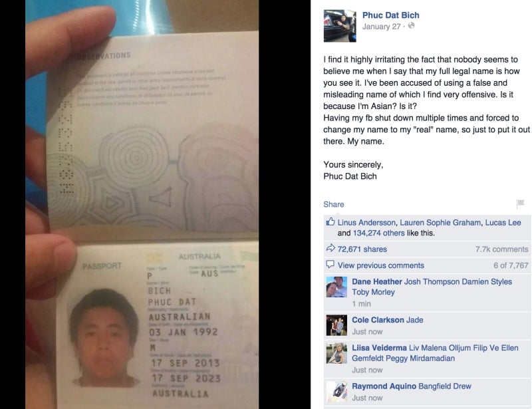Open the Phuc Dat Bich author name link

(x=390, y=15)
